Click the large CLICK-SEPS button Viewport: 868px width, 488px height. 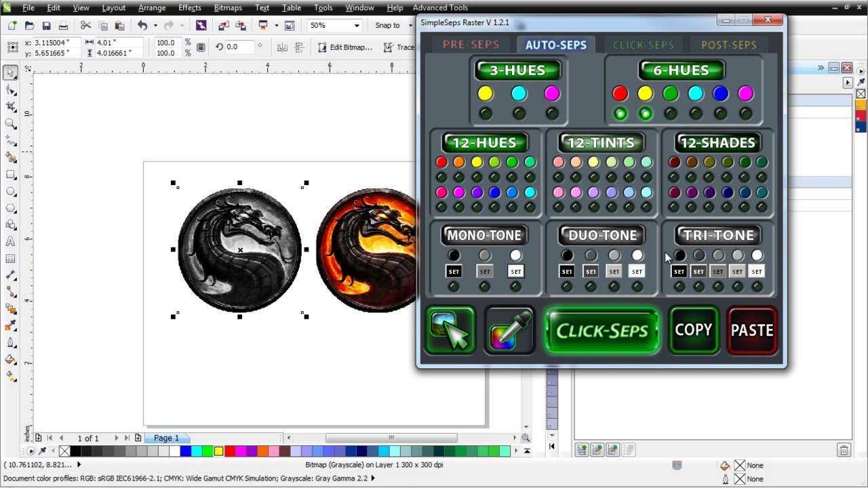point(602,330)
